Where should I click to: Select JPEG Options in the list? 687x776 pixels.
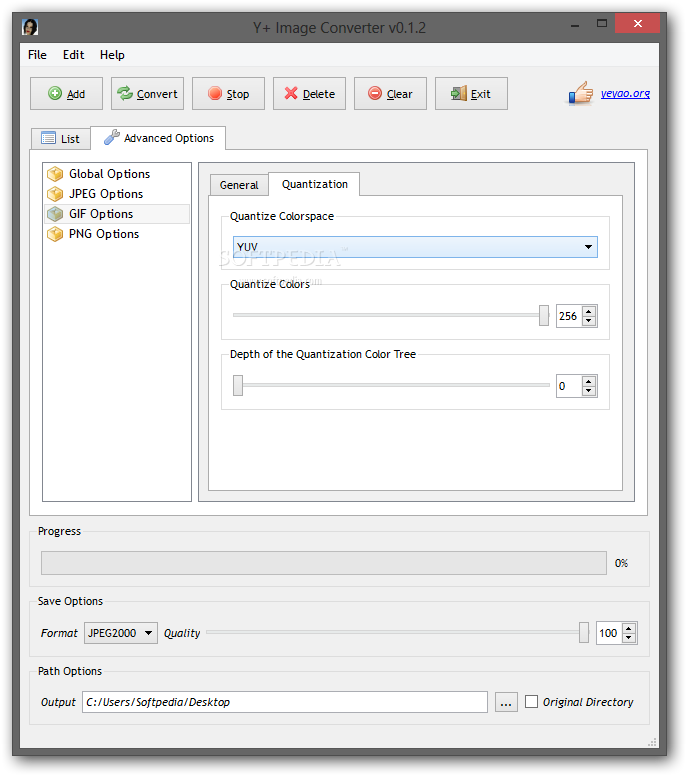pos(117,194)
